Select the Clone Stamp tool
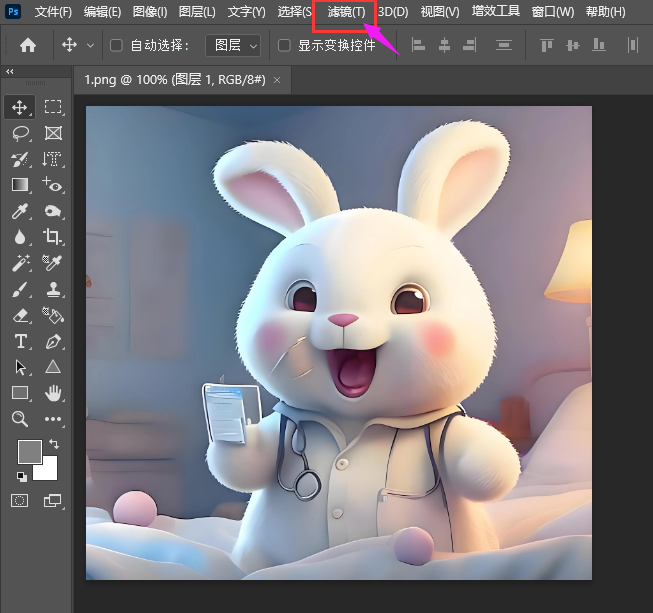This screenshot has width=653, height=613. coord(53,289)
